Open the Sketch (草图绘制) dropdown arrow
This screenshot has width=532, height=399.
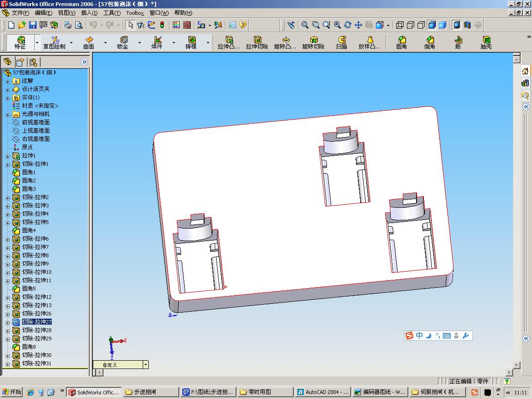tap(71, 43)
